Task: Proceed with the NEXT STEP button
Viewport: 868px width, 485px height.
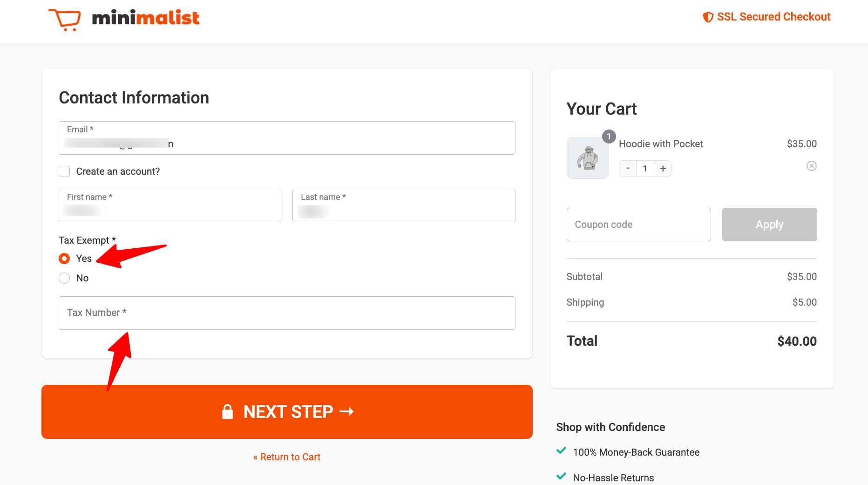Action: coord(287,412)
